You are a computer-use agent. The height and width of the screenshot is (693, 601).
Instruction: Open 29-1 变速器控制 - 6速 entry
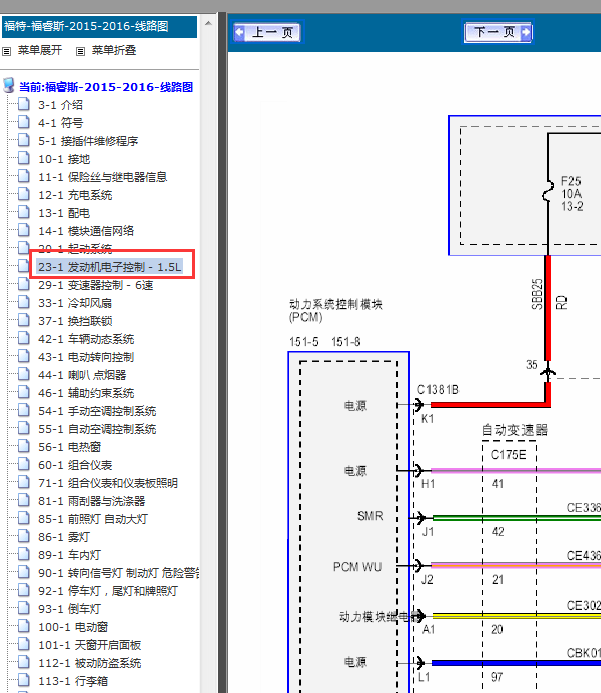click(x=95, y=285)
